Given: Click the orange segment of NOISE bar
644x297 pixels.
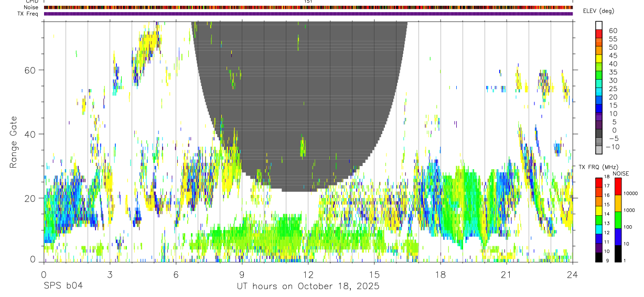Looking at the screenshot, I should point(618,203).
